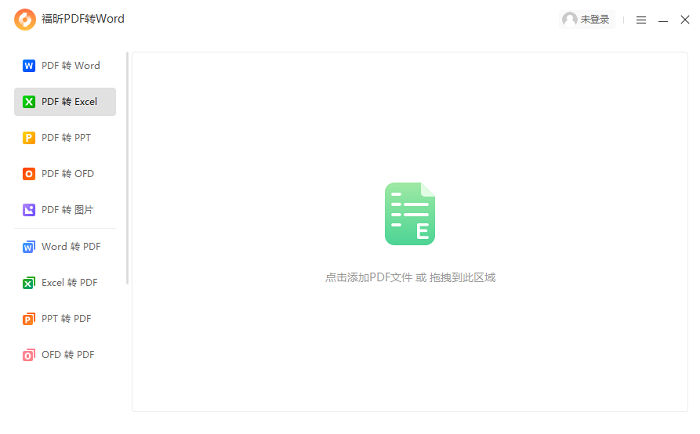This screenshot has height=434, width=700.
Task: Minimize the application window
Action: coord(663,20)
